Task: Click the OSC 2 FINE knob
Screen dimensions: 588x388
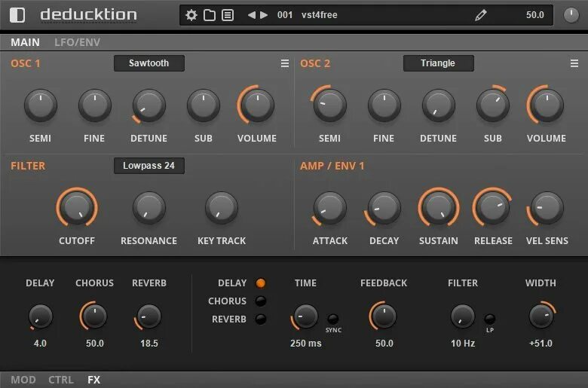Action: pos(384,105)
